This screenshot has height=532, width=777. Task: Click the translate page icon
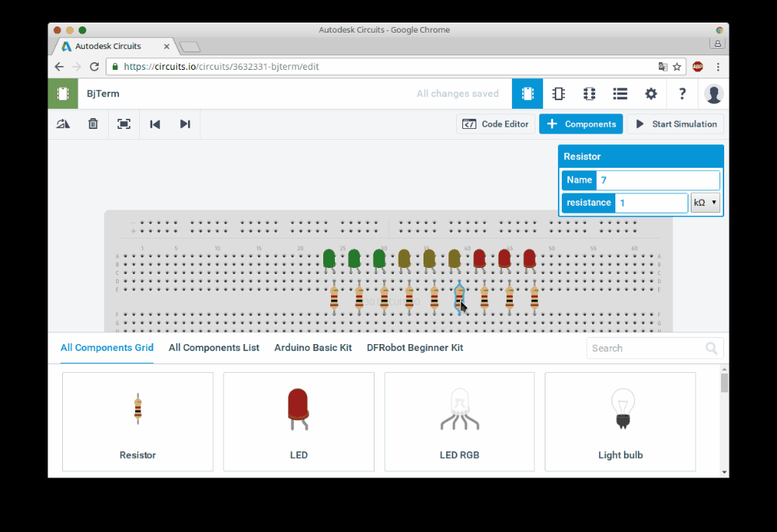(x=663, y=66)
